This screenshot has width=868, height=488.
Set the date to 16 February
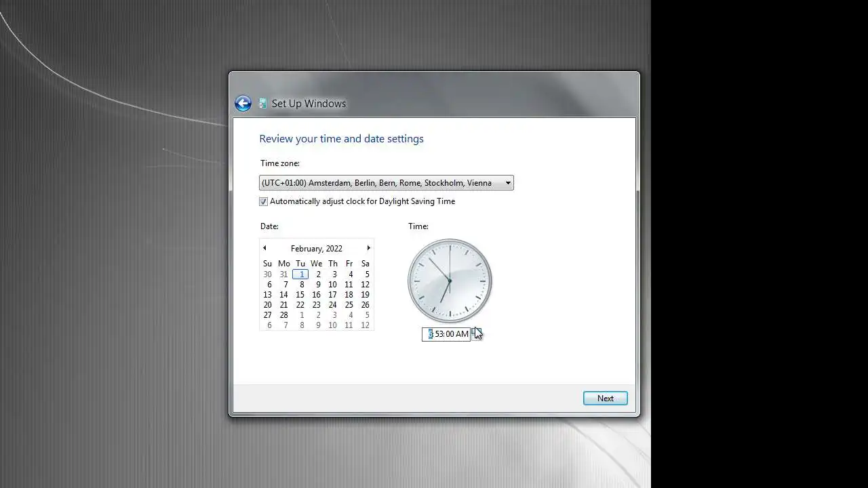317,295
